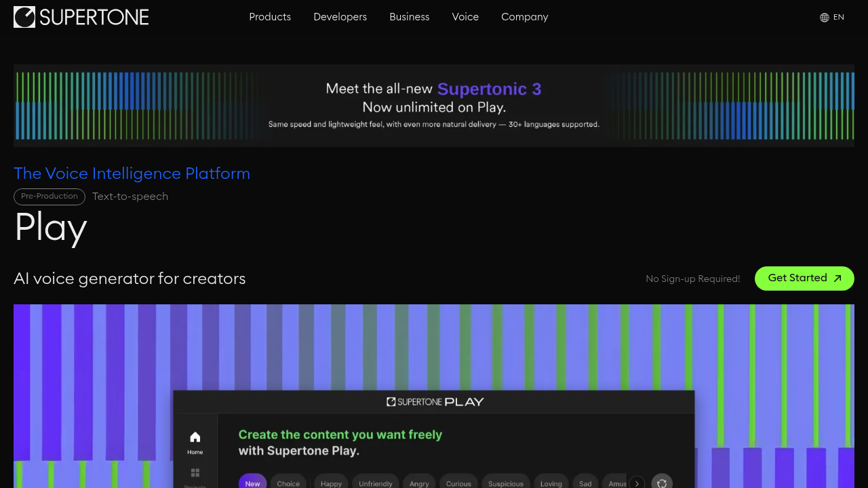868x488 pixels.
Task: Click the Supertone Play logo in the preview
Action: coord(435,402)
